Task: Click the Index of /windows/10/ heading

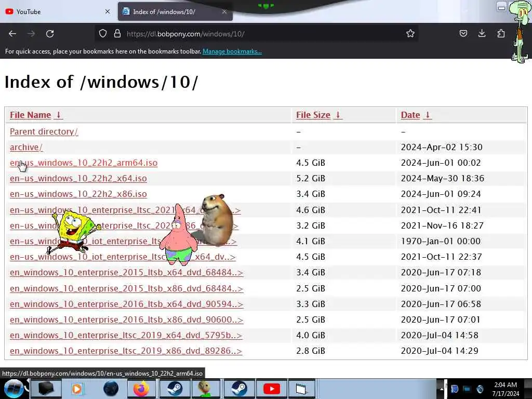Action: click(x=101, y=82)
